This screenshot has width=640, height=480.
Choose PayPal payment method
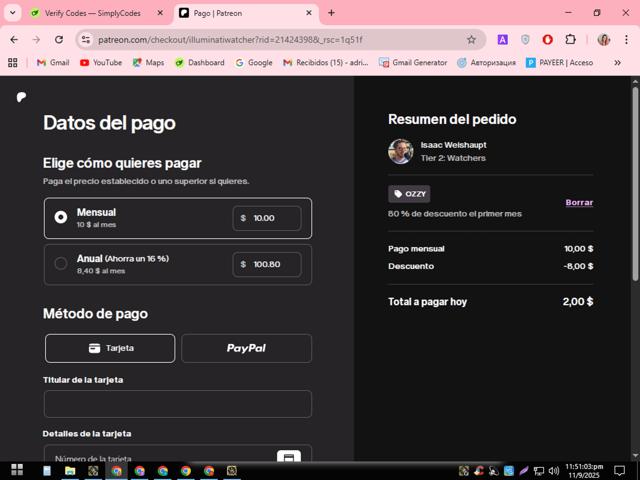(246, 348)
